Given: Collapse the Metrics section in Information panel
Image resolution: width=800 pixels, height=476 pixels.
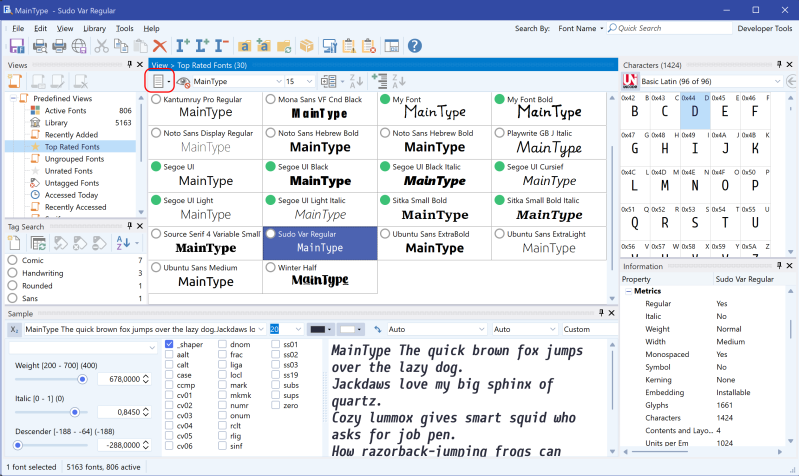Looking at the screenshot, I should pyautogui.click(x=627, y=291).
